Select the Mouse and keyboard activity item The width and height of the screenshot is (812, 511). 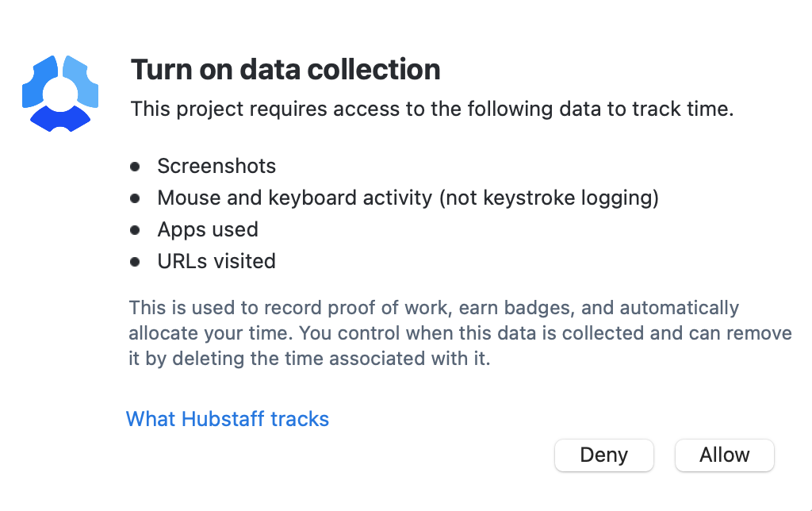[408, 198]
